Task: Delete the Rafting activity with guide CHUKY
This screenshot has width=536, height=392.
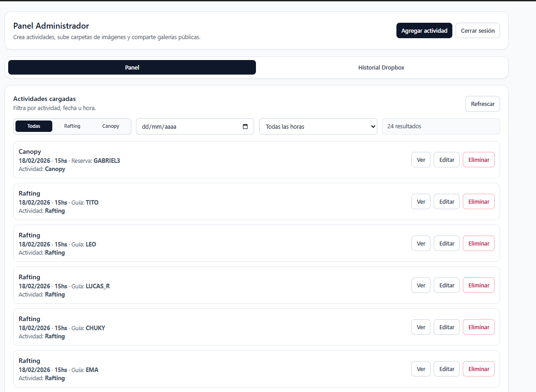Action: pos(479,327)
